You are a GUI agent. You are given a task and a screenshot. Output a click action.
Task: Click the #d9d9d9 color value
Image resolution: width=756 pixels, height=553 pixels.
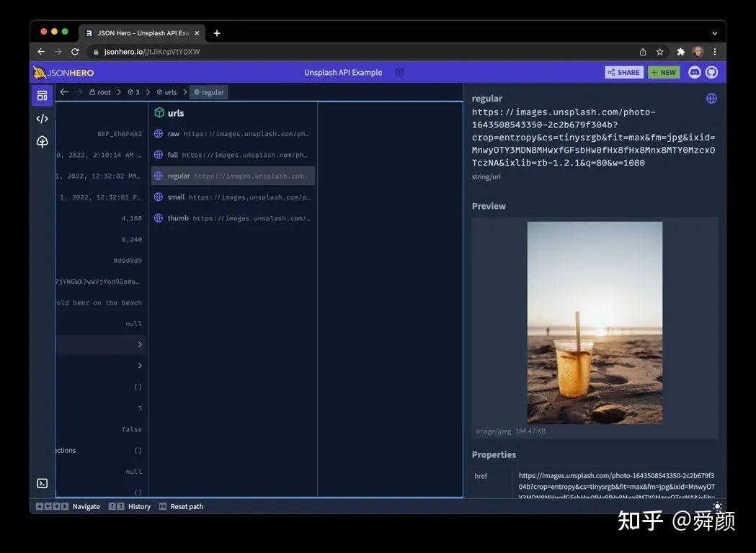point(128,261)
